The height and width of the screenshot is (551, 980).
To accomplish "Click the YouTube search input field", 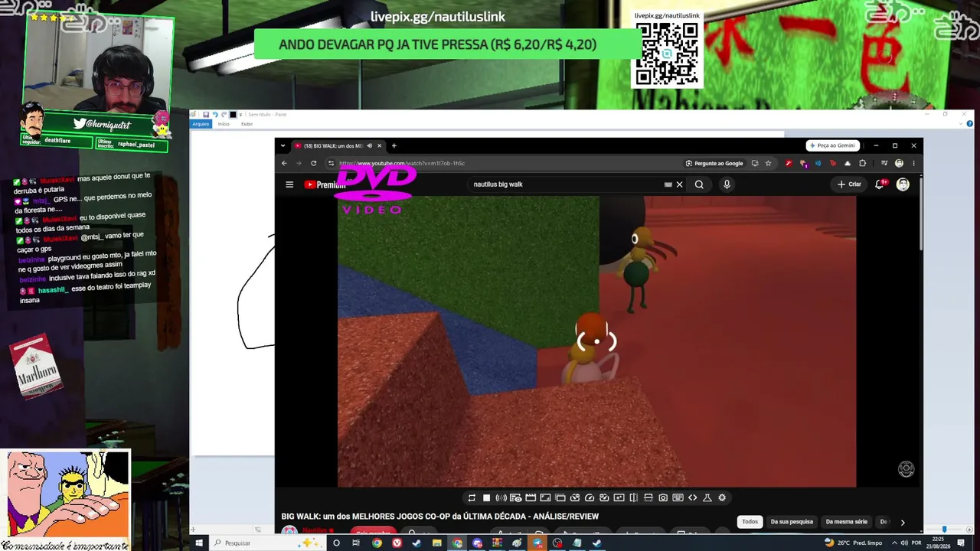I will [x=567, y=184].
